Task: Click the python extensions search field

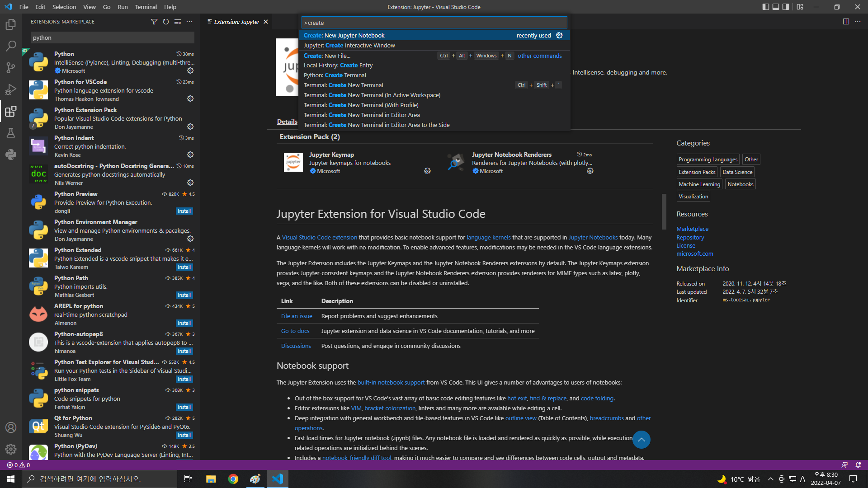Action: point(112,38)
